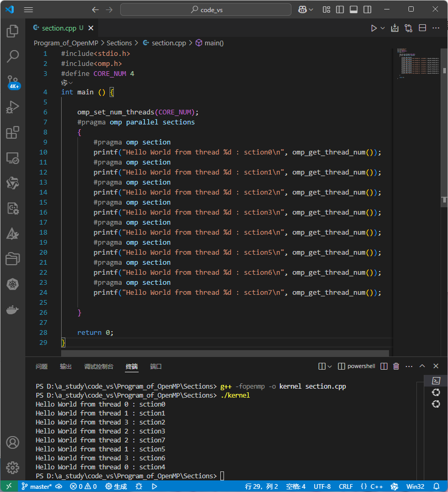The image size is (448, 492).
Task: Expand the terminal split dropdown arrow
Action: pyautogui.click(x=330, y=366)
